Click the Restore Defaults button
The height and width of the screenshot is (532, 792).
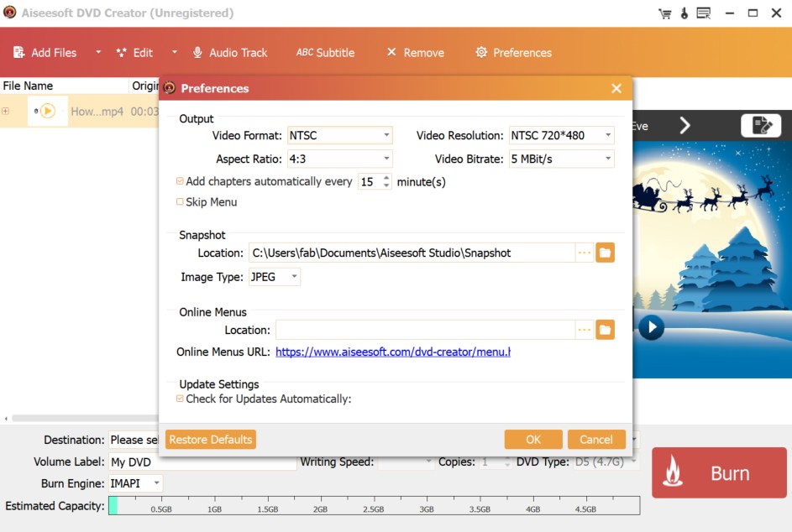point(210,439)
